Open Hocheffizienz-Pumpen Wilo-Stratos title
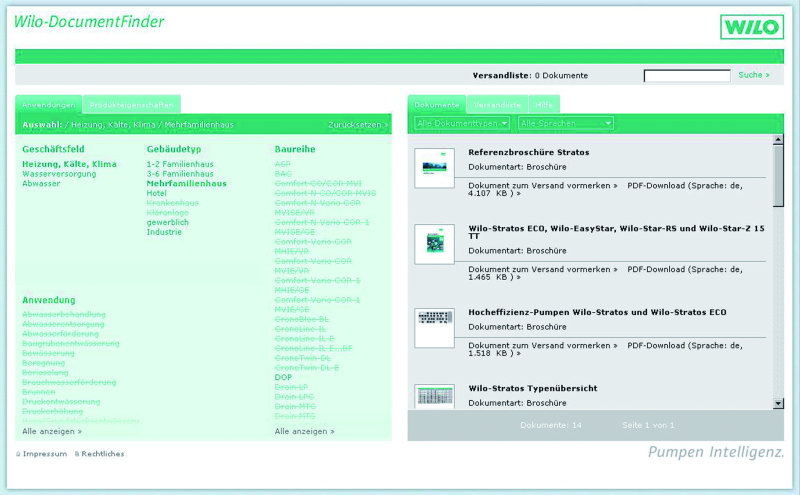800x495 pixels. pos(597,312)
